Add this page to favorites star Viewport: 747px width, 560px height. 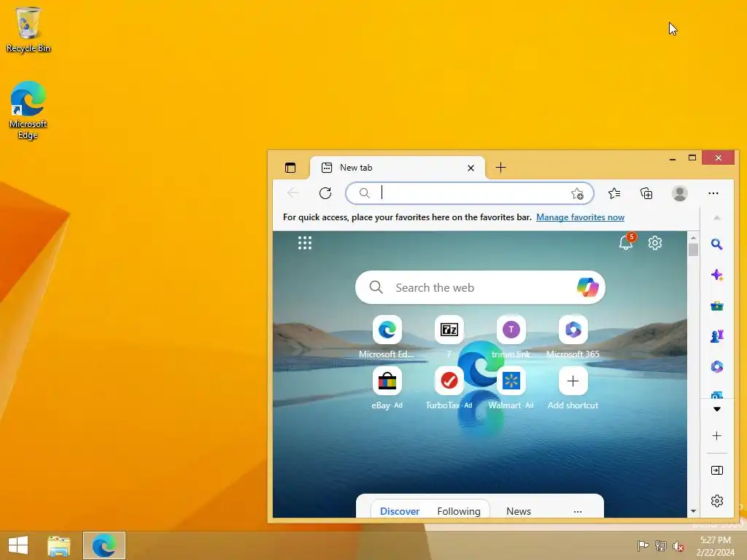tap(577, 193)
